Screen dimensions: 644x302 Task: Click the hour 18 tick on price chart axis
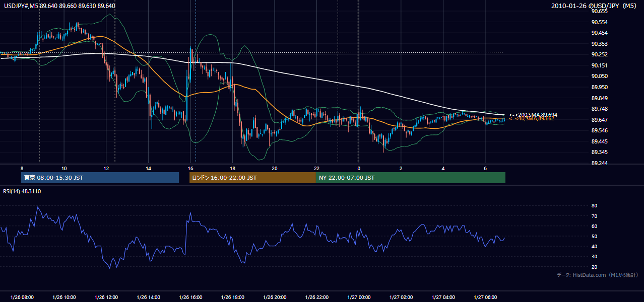232,168
